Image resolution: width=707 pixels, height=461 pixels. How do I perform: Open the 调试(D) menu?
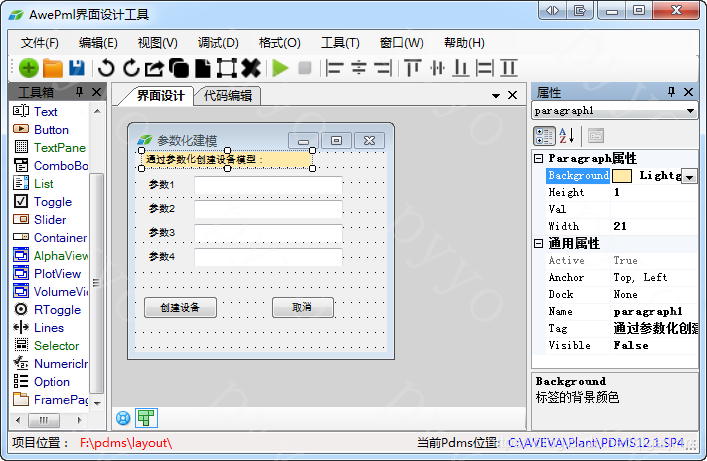(x=218, y=43)
